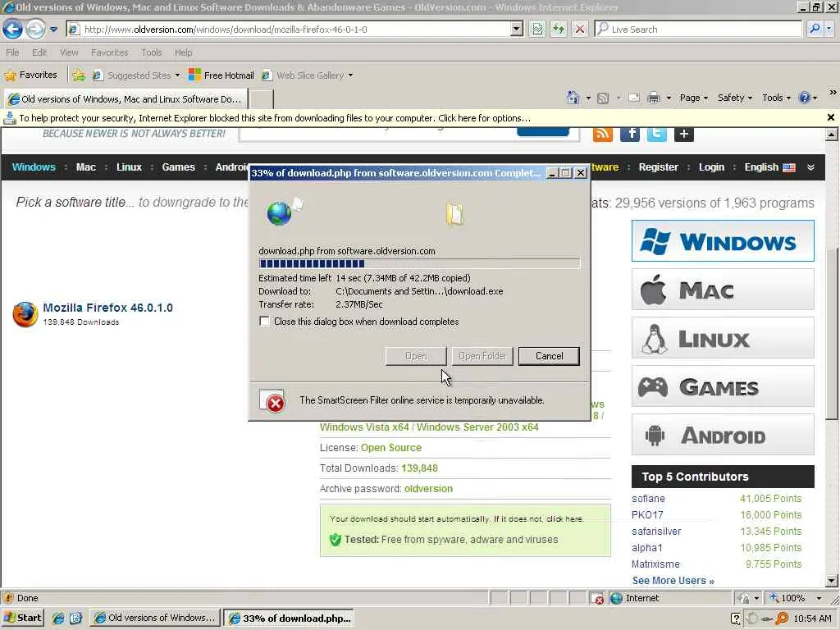Click contributor sofiane link
The image size is (840, 630).
pyautogui.click(x=648, y=499)
